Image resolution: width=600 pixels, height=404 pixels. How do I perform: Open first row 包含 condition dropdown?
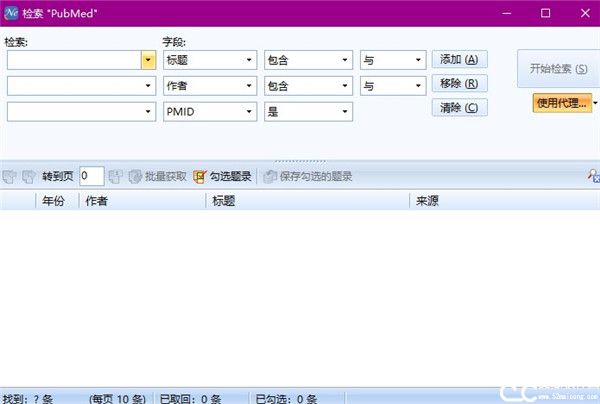click(345, 60)
